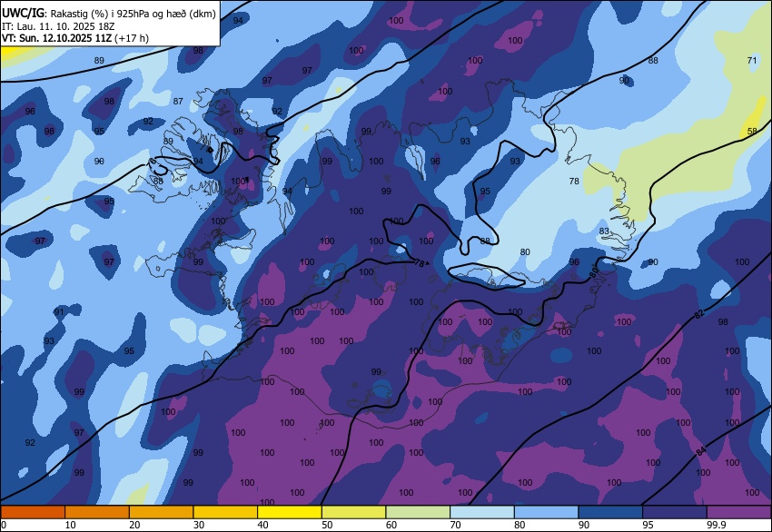Select the purple above-99.9 legend swatch
This screenshot has width=772, height=532.
pos(738,512)
